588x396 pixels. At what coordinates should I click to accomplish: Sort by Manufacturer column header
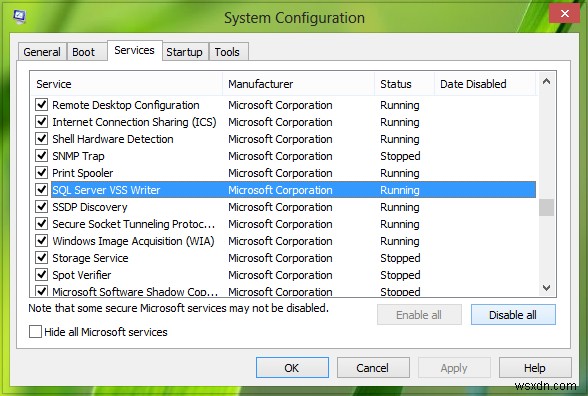(298, 84)
